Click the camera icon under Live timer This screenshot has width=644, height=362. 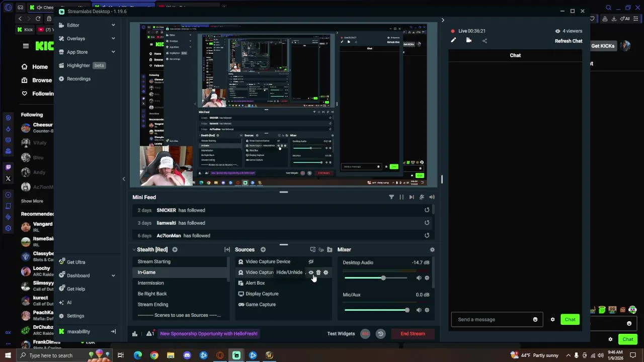469,40
